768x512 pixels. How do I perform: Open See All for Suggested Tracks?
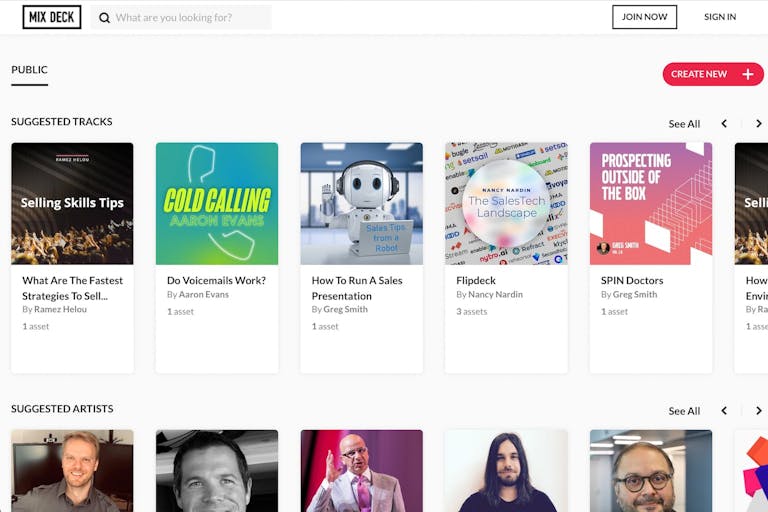(x=684, y=124)
